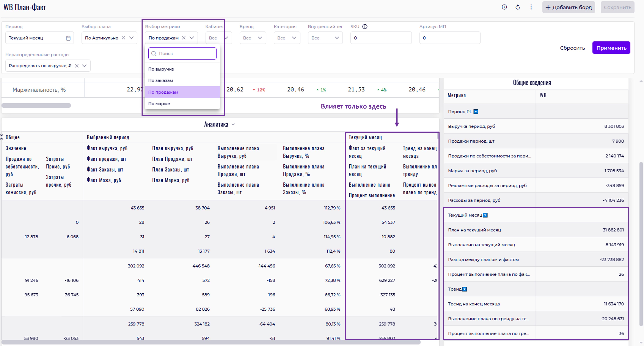Image resolution: width=644 pixels, height=346 pixels.
Task: Clear Распределять по выручке selection
Action: coord(77,66)
